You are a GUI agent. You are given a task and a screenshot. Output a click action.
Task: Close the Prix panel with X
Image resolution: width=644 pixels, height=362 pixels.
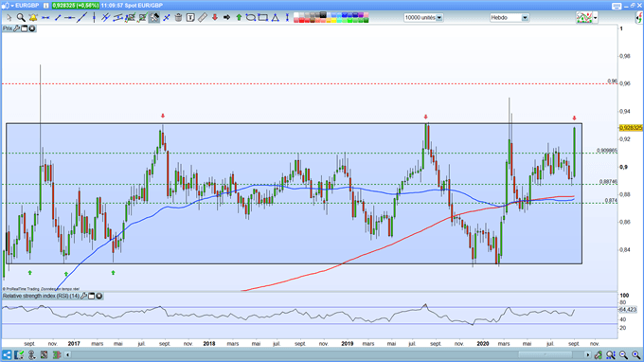click(x=32, y=28)
